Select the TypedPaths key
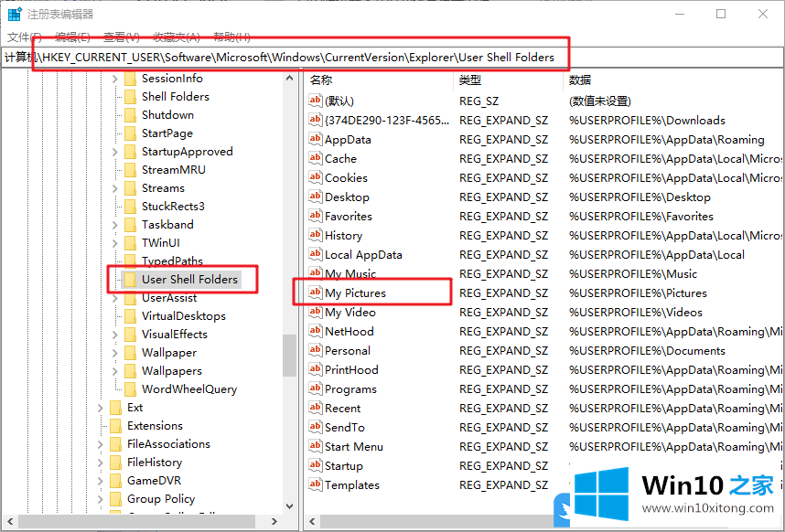785x532 pixels. pos(172,261)
